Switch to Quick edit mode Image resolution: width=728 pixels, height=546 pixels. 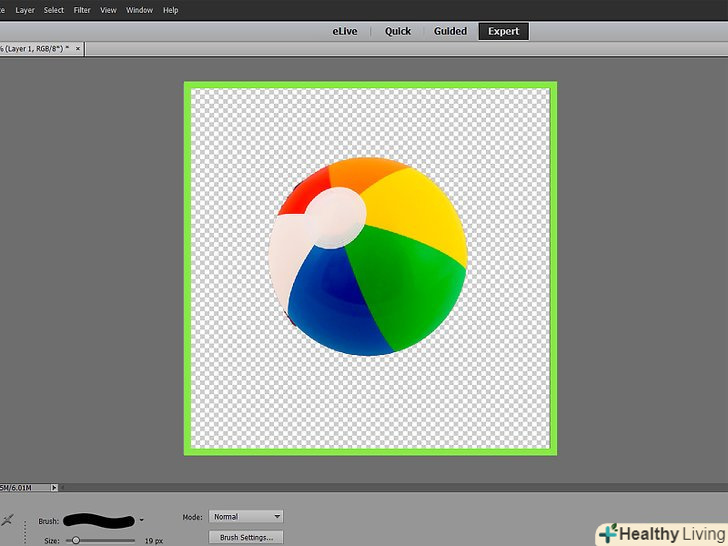coord(398,31)
